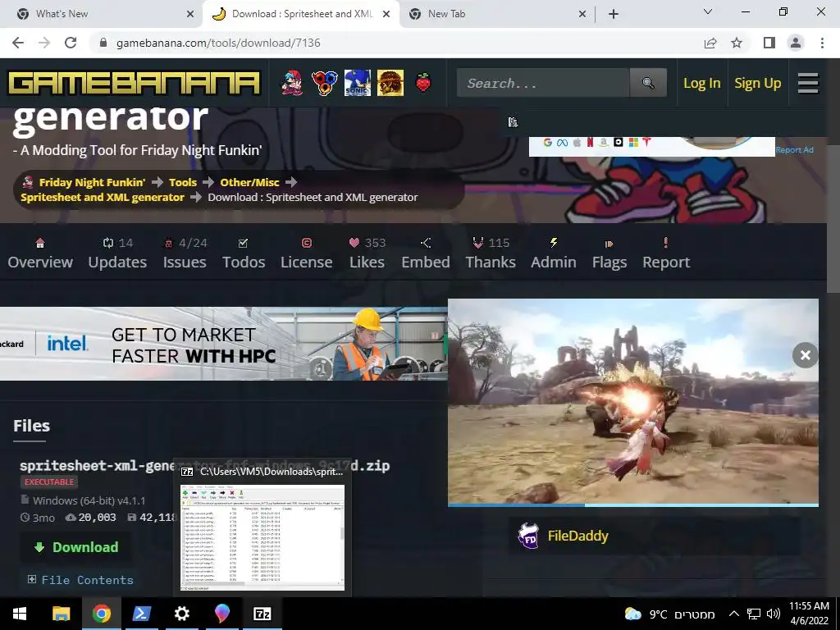Screen dimensions: 840x630
Task: Open the Issues tab
Action: coord(185,253)
